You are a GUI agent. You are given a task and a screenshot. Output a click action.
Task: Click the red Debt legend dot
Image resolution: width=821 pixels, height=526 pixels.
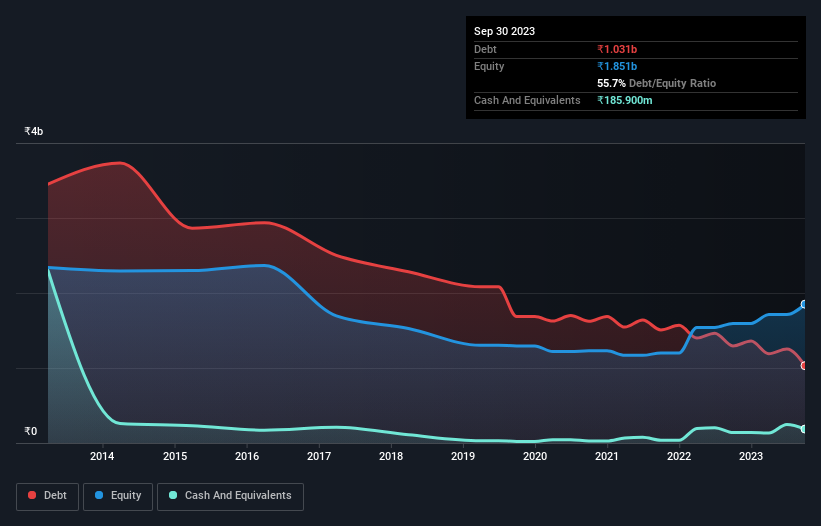[x=32, y=495]
